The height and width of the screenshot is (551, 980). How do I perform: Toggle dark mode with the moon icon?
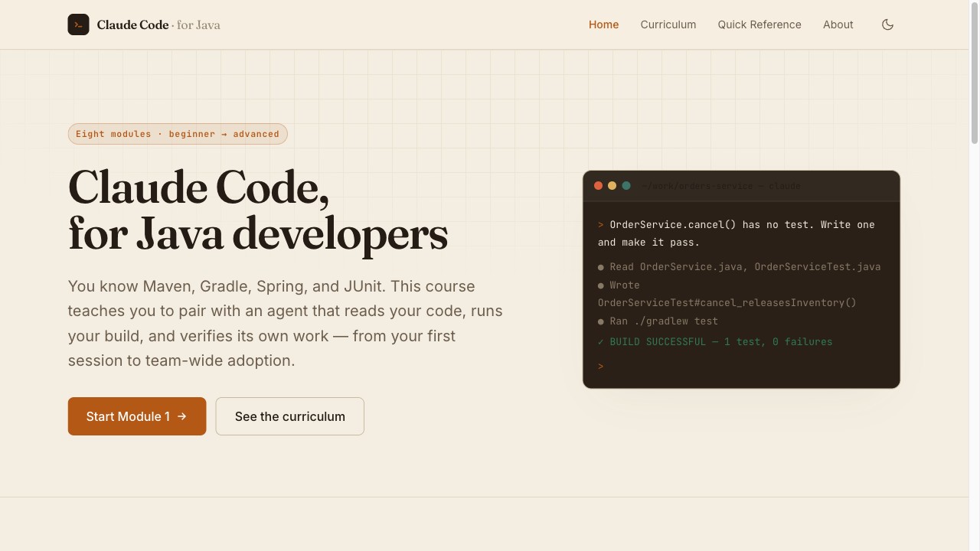point(887,24)
